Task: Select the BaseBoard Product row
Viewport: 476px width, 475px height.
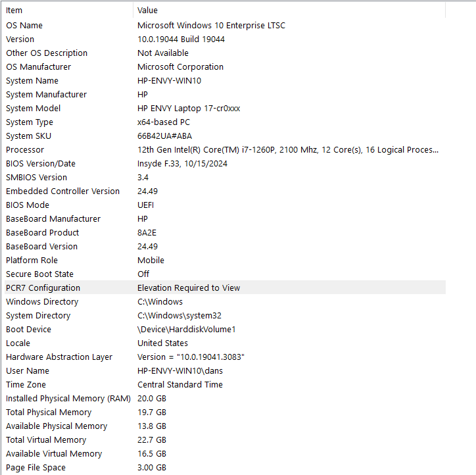Action: click(225, 233)
